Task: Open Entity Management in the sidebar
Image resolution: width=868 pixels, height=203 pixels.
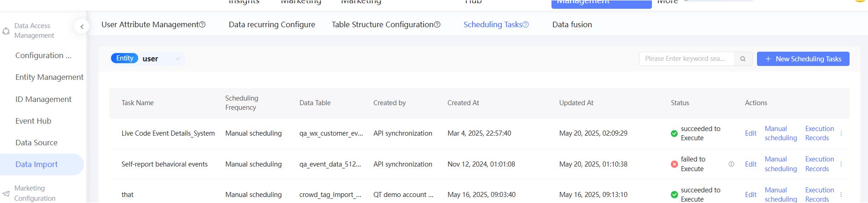Action: click(x=49, y=77)
